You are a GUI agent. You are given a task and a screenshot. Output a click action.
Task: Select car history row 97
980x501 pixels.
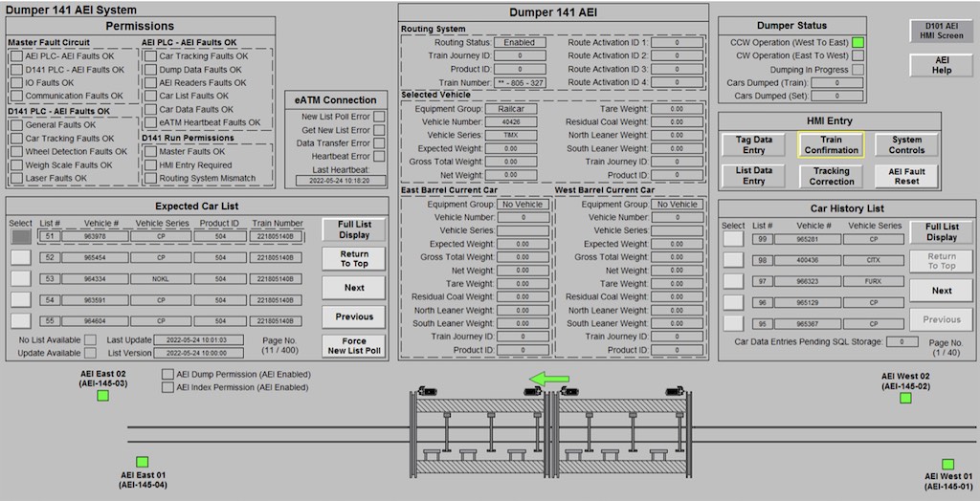(733, 281)
